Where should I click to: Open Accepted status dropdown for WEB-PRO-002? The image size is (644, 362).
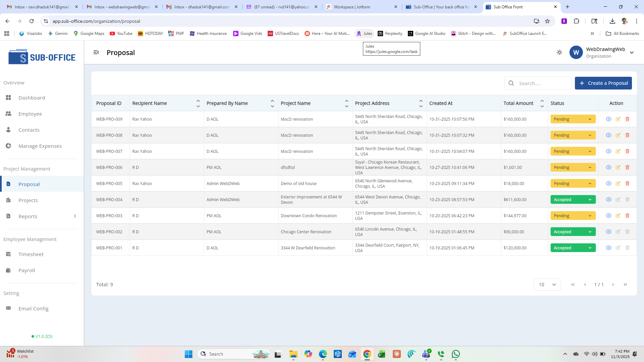[x=573, y=232]
